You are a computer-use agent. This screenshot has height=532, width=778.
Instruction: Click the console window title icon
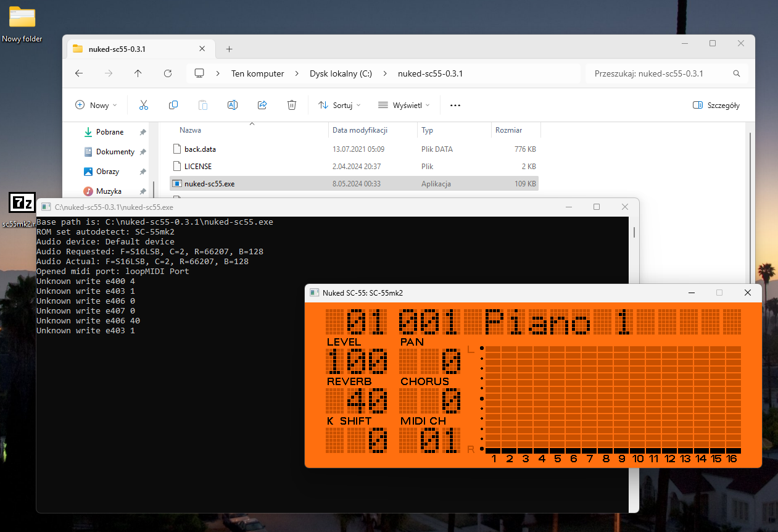46,207
